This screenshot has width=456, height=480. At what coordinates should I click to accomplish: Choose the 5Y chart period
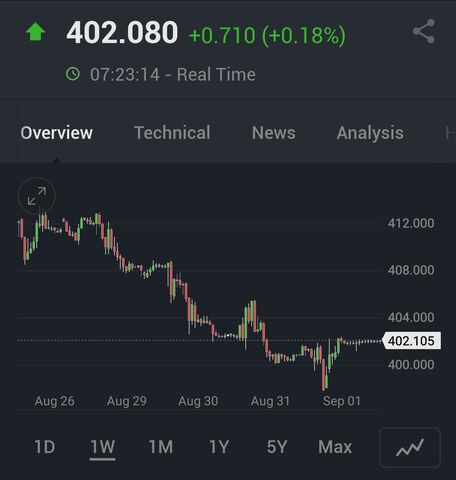[x=277, y=447]
